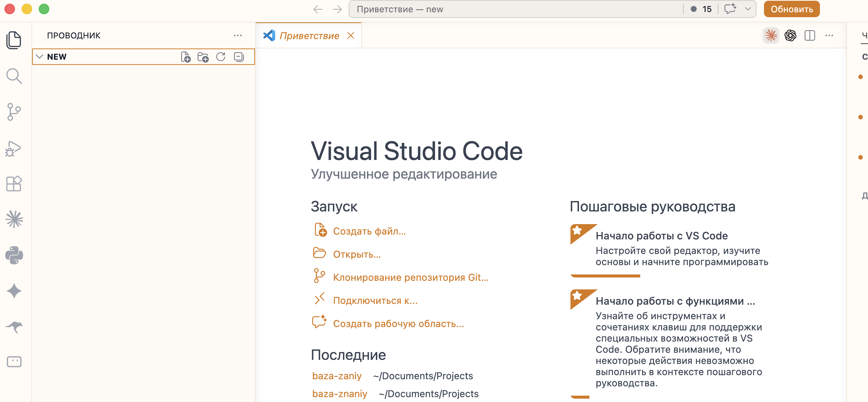Click Создать файл... link
Image resolution: width=868 pixels, height=402 pixels.
369,231
